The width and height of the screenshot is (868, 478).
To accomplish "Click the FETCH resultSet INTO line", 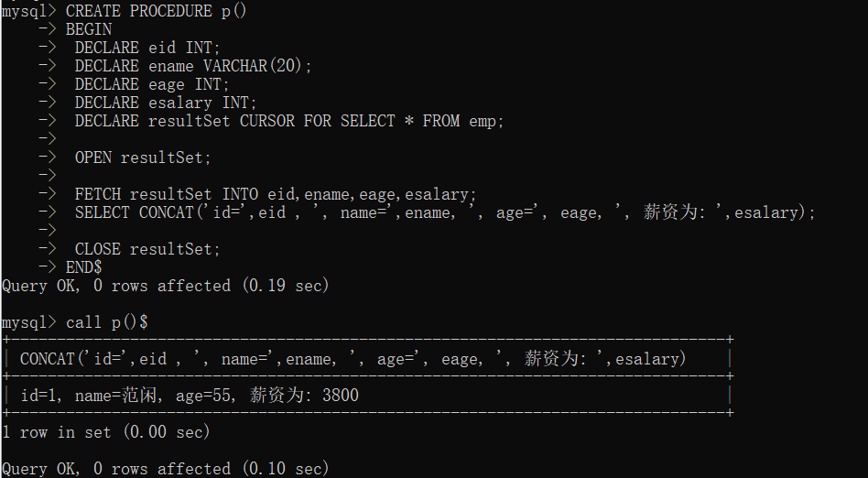I will click(x=275, y=194).
